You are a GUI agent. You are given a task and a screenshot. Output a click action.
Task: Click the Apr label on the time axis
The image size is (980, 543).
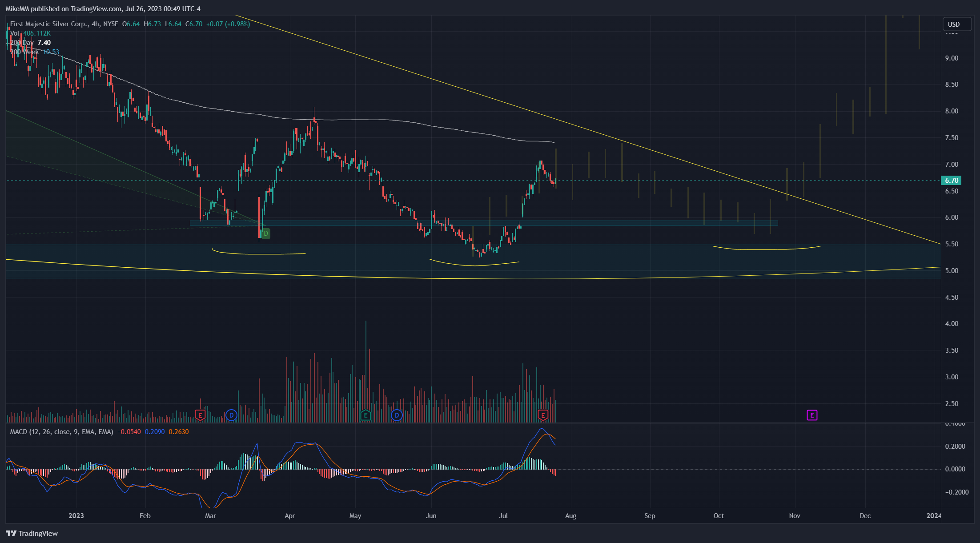289,516
